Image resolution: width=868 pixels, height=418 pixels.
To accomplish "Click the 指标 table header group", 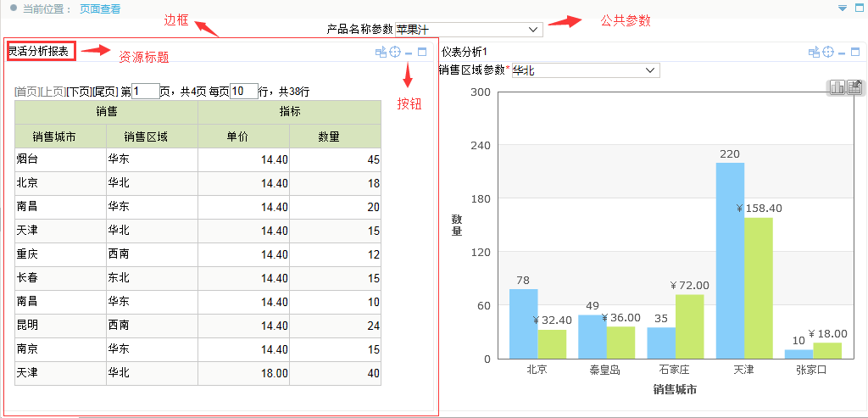I will click(290, 112).
